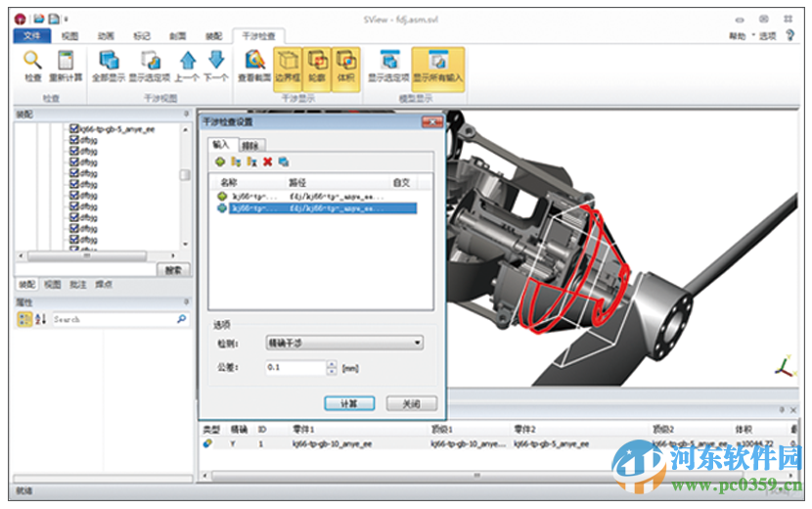812x509 pixels.
Task: Go to the next interference with 下一个
Action: click(216, 66)
